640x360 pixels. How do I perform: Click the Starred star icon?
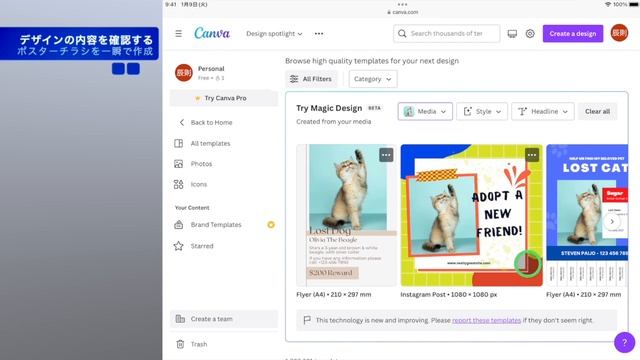pos(178,246)
